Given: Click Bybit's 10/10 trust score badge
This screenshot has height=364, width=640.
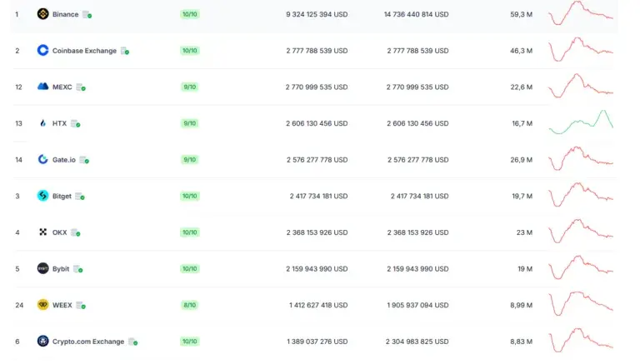Looking at the screenshot, I should 190,268.
